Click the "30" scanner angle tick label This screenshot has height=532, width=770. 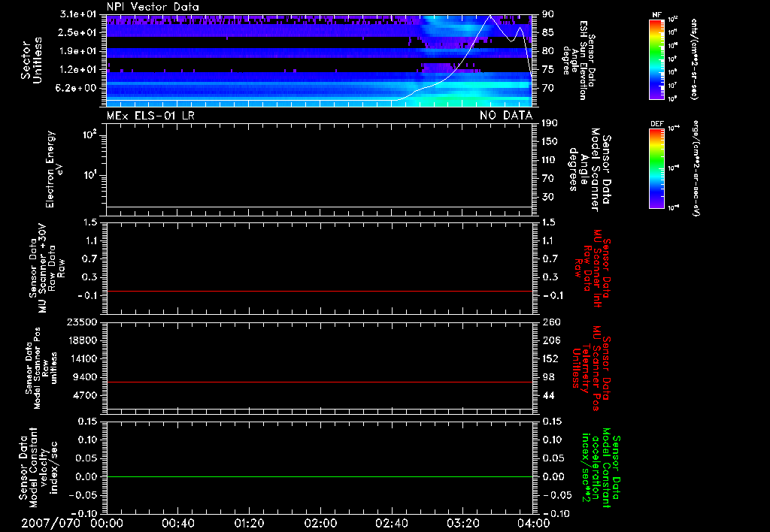click(548, 197)
